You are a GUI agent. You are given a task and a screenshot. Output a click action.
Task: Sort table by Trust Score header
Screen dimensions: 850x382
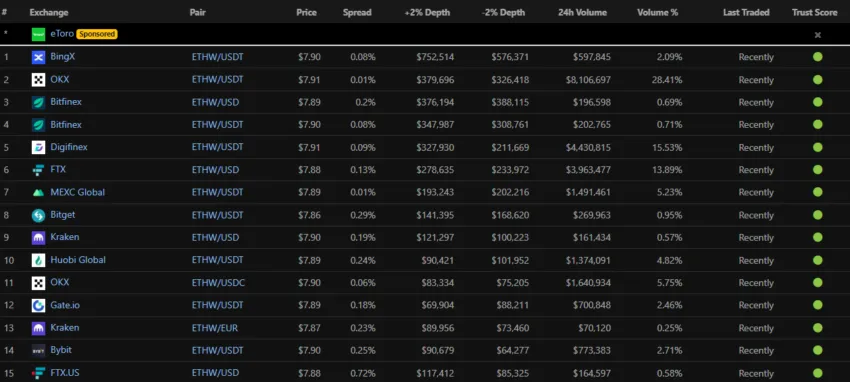pyautogui.click(x=814, y=12)
